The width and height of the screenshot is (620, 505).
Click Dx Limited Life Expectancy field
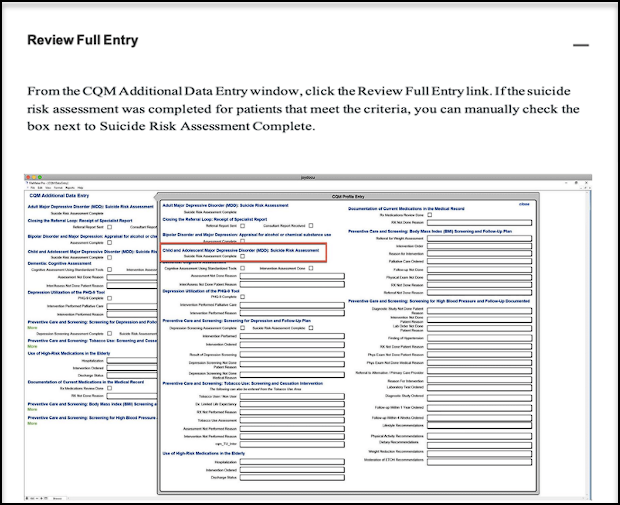point(292,404)
